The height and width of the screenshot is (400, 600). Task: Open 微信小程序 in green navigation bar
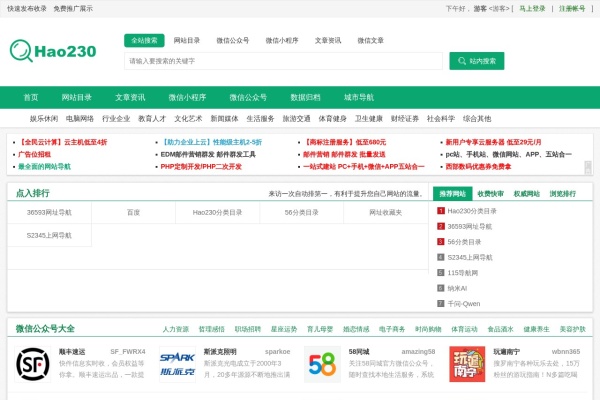point(187,97)
